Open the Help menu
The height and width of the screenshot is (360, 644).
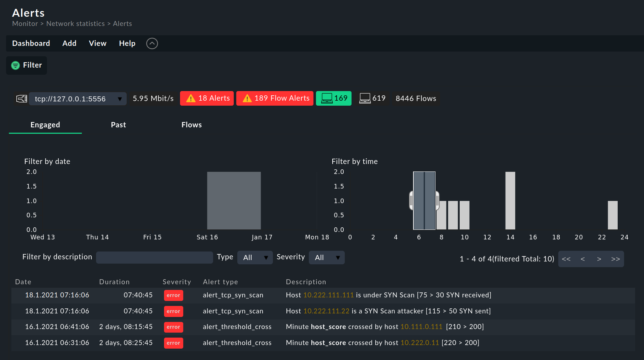pos(127,43)
